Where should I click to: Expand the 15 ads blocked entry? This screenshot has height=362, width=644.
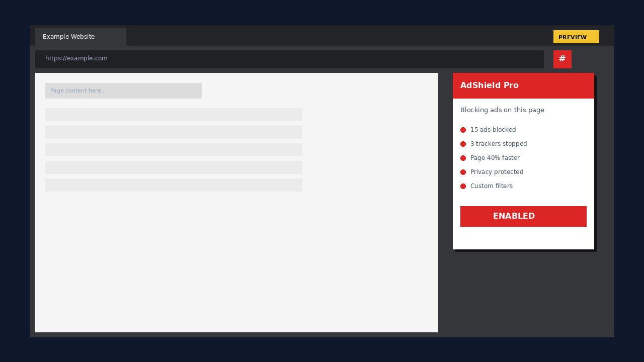tap(493, 129)
